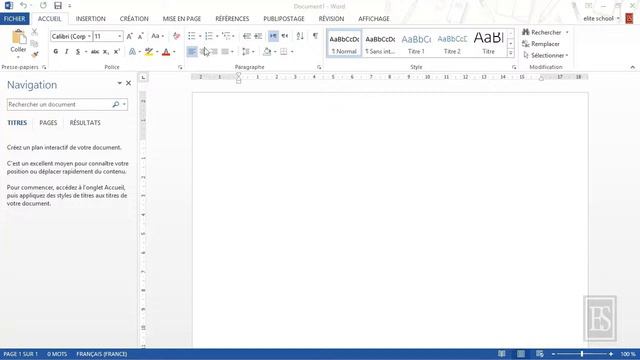The width and height of the screenshot is (640, 360).
Task: Open the Navigation pane options arrow
Action: point(120,83)
